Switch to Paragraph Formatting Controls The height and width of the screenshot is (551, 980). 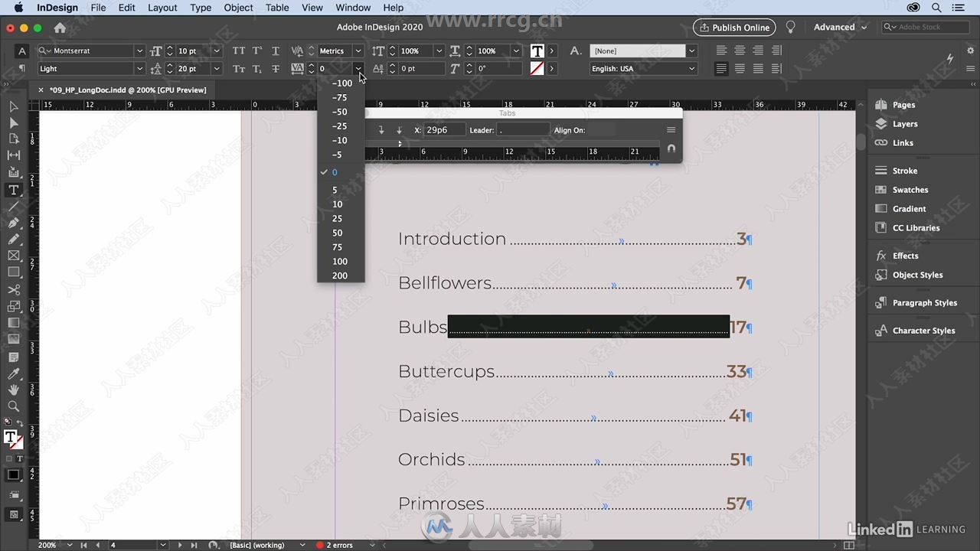(x=22, y=69)
